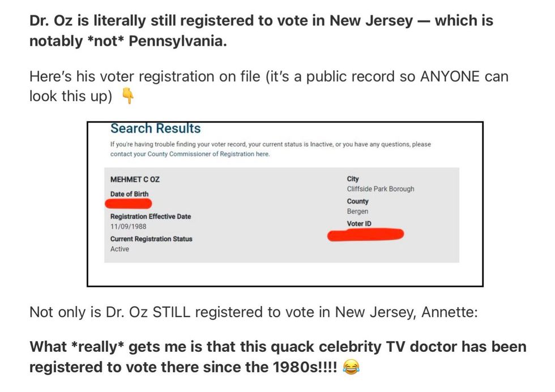555x392 pixels.
Task: Click the City label
Action: click(353, 179)
